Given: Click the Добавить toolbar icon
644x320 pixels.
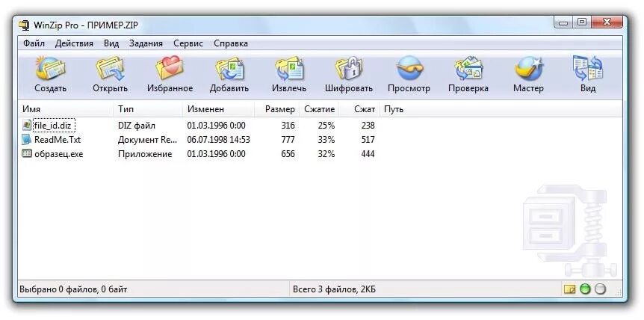Looking at the screenshot, I should point(229,68).
